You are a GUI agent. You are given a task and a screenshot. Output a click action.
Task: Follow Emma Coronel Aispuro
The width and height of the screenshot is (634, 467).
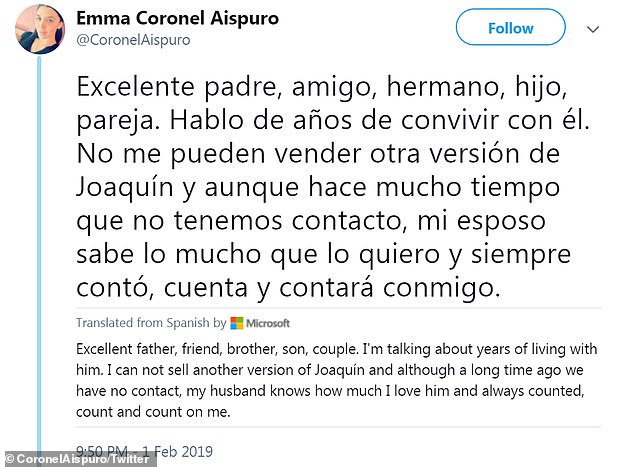[510, 28]
